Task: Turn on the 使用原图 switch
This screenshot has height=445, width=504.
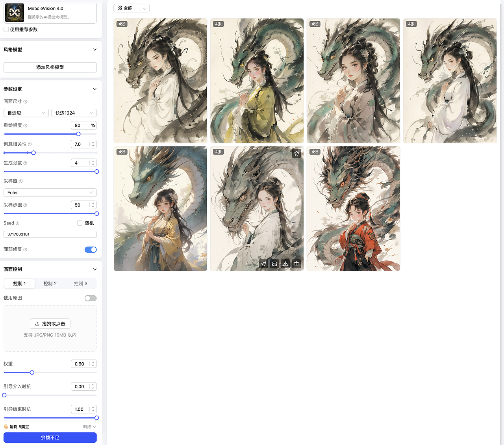Action: (x=91, y=298)
